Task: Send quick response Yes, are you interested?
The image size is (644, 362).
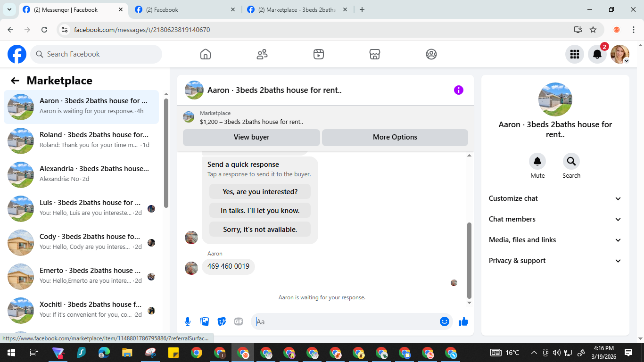Action: [260, 192]
